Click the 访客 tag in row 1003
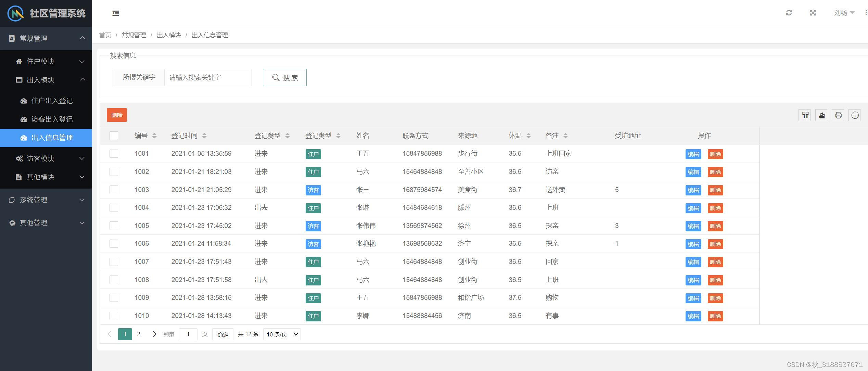 coord(313,190)
